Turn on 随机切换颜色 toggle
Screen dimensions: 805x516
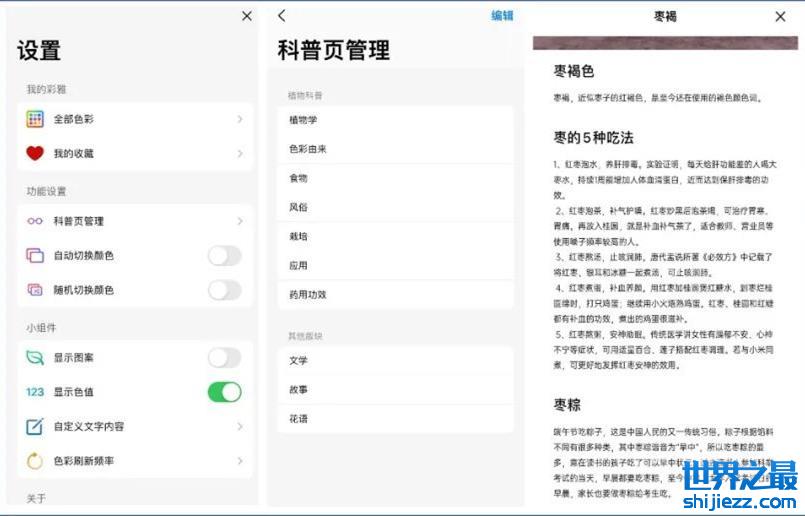tap(224, 290)
